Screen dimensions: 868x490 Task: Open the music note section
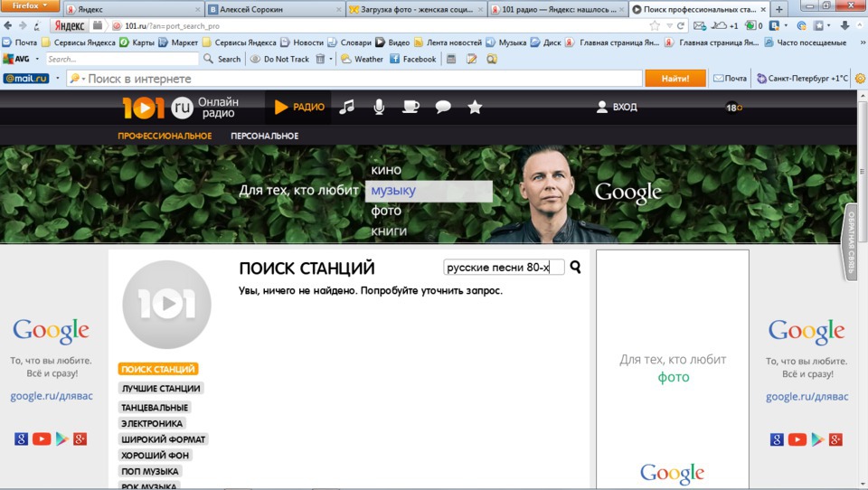pyautogui.click(x=346, y=107)
